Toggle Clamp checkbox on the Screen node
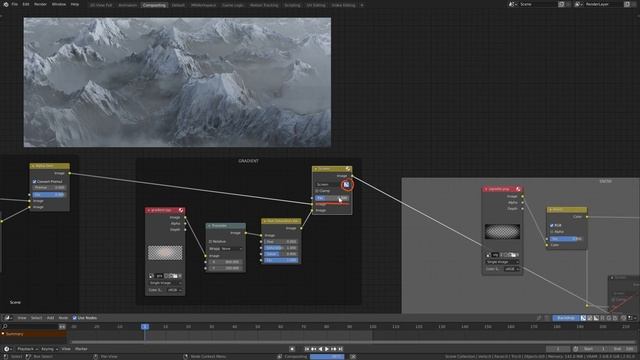 (x=317, y=191)
